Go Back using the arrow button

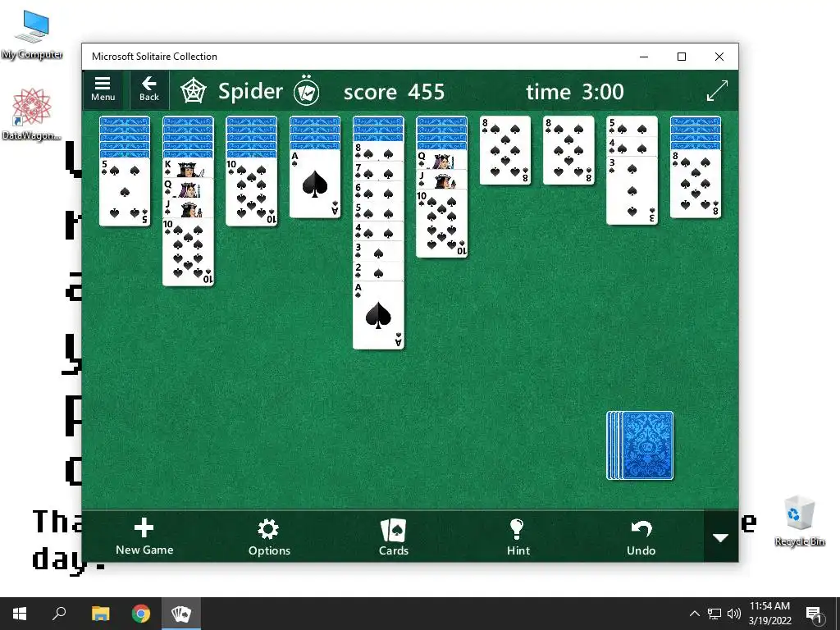(149, 89)
